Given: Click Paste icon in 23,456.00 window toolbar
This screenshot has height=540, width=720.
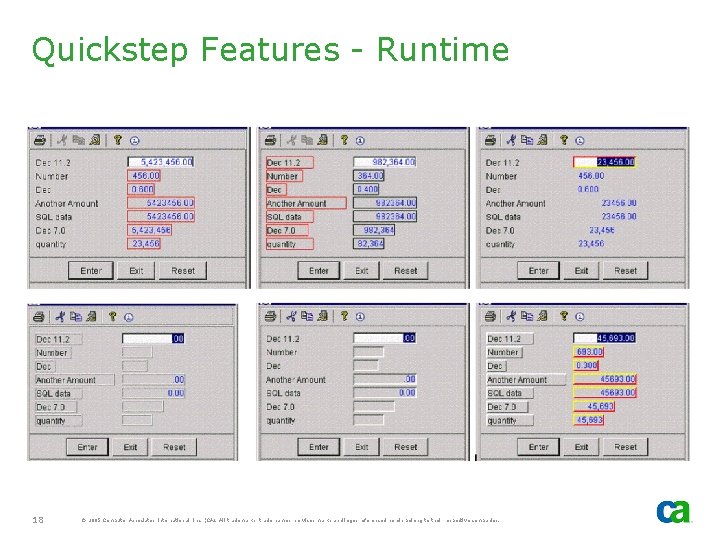Looking at the screenshot, I should (x=543, y=140).
